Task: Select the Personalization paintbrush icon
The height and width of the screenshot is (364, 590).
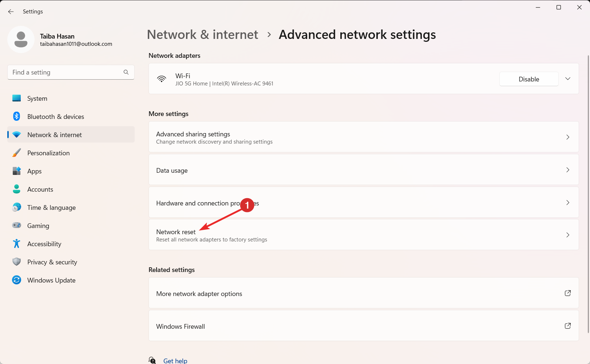Action: (17, 153)
